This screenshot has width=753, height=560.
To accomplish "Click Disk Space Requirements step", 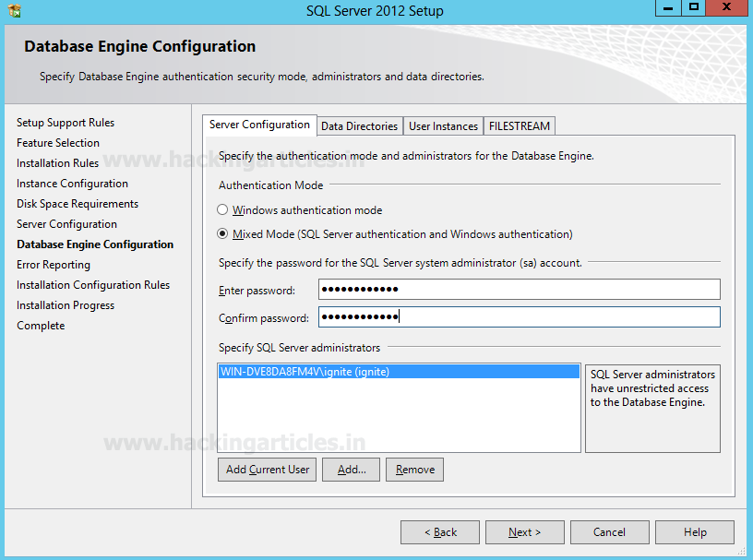I will 78,204.
